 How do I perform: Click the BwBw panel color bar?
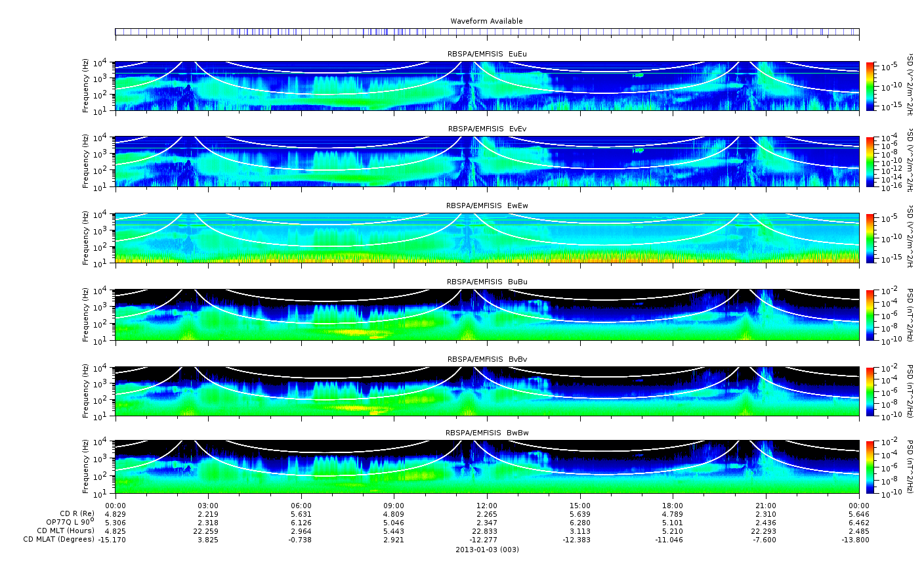click(x=870, y=467)
